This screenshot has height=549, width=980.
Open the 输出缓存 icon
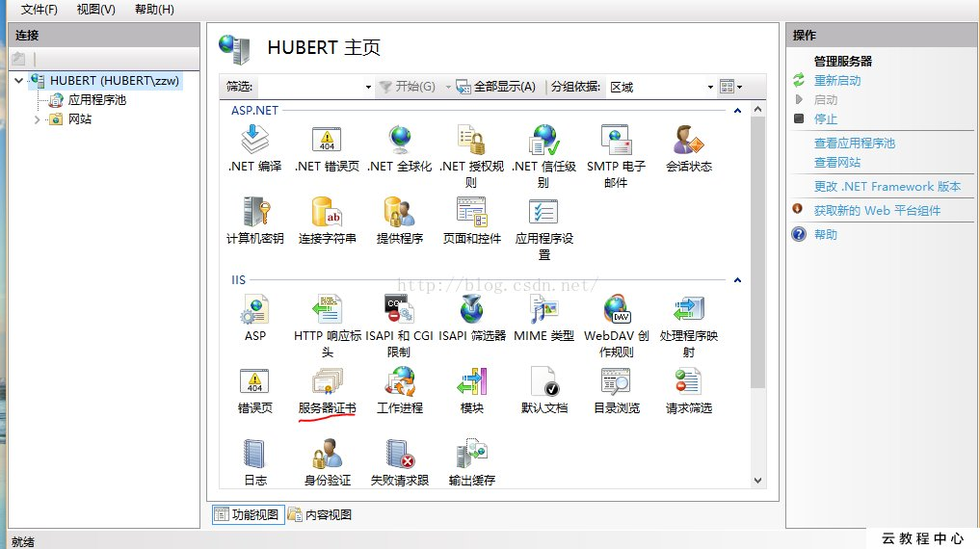[x=472, y=454]
